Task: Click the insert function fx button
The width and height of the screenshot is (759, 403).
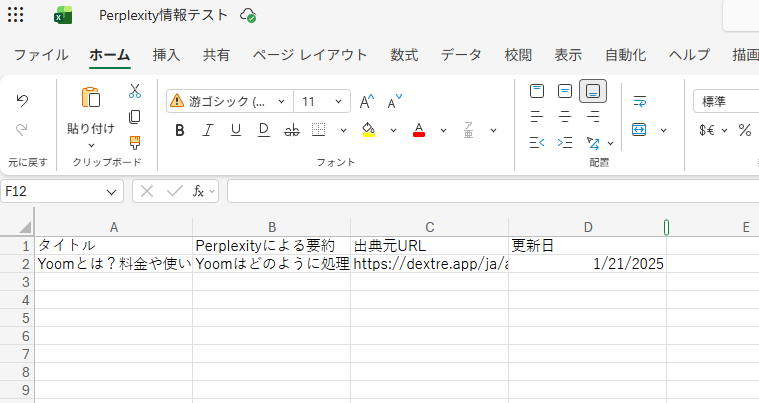Action: pos(198,192)
